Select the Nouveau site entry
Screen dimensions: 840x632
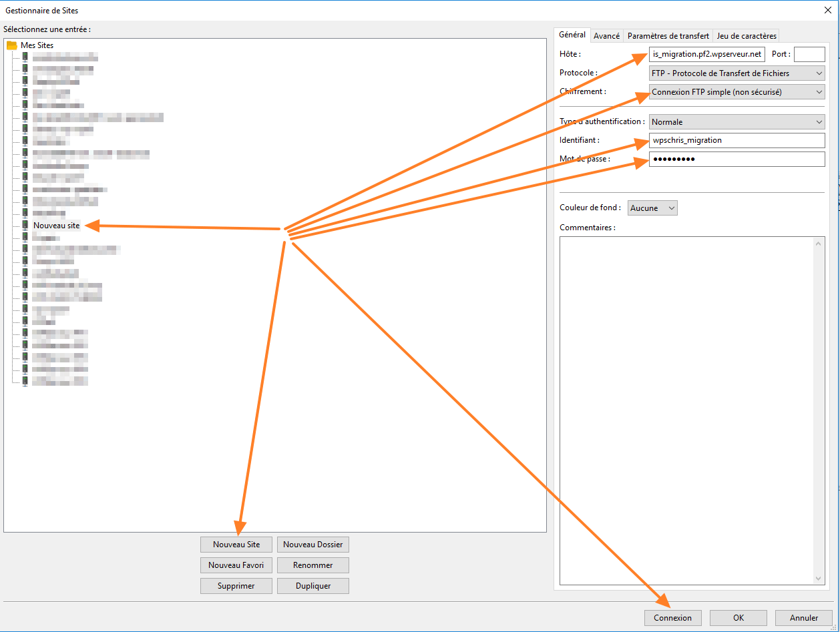[56, 226]
